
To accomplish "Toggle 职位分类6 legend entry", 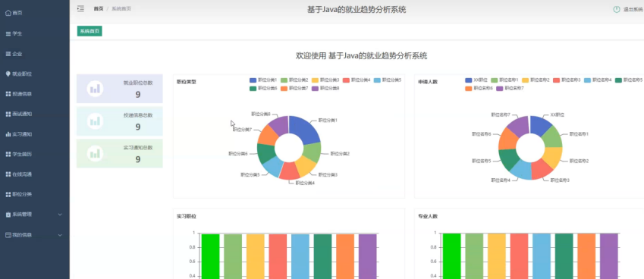I will coord(263,88).
